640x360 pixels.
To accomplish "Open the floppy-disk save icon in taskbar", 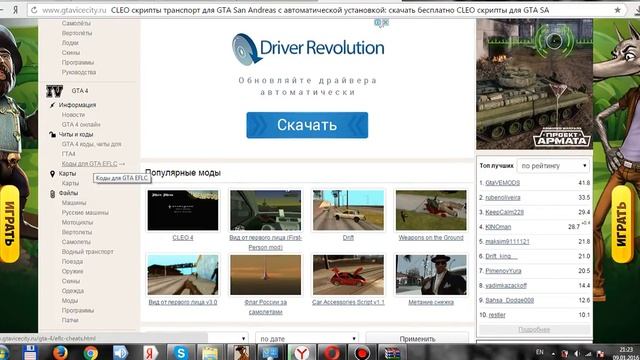I will (x=30, y=353).
